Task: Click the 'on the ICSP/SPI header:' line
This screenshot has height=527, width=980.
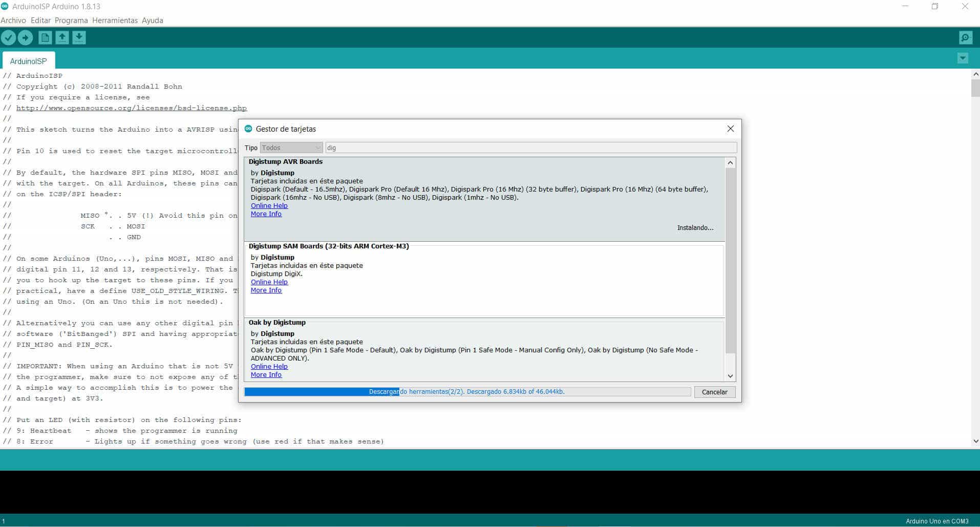Action: pyautogui.click(x=62, y=194)
